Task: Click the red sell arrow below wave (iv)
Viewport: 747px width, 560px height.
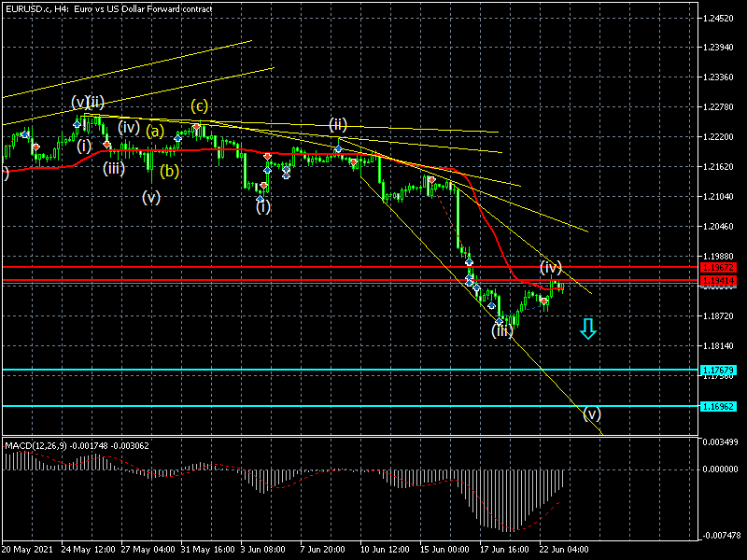Action: (x=544, y=301)
